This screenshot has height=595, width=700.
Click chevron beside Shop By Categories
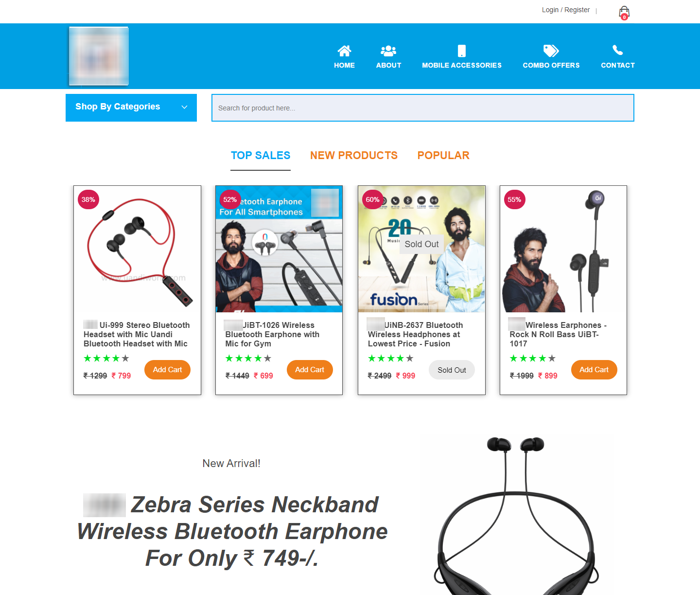(x=184, y=107)
